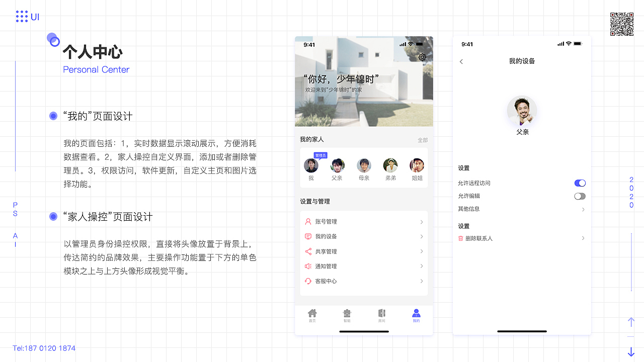Screen dimensions: 644x362
Task: Expand 通知管理 row chevron
Action: [422, 266]
